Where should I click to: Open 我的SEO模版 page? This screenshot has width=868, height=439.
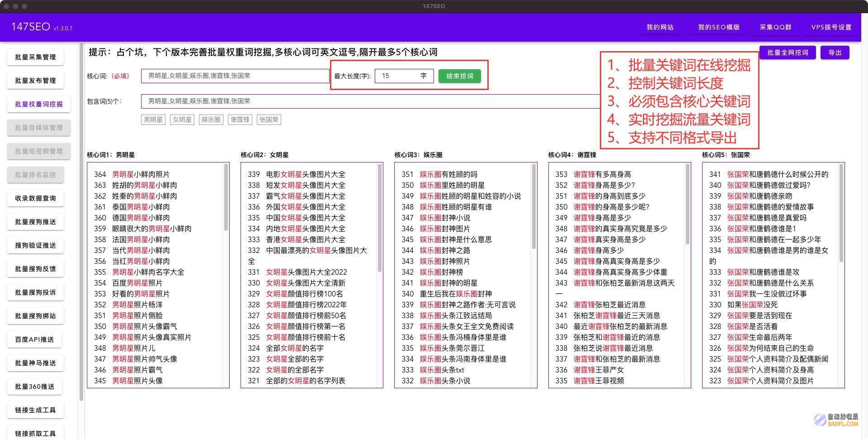click(719, 27)
